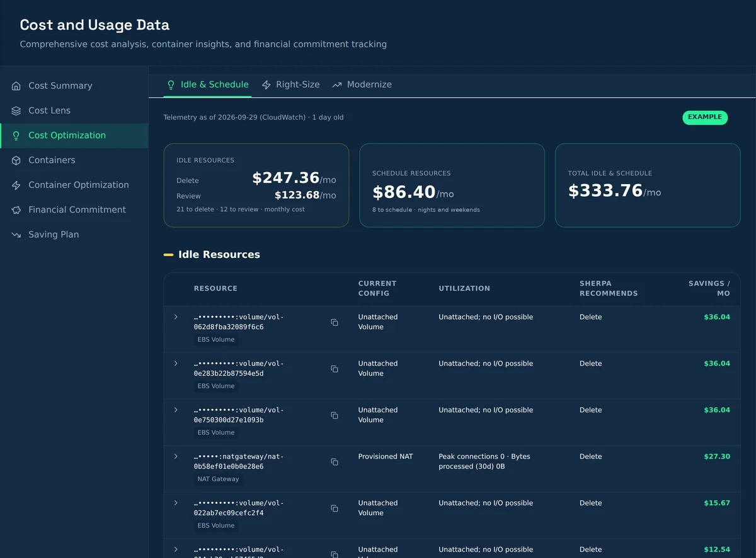Click the Cost Lens layers icon

16,110
